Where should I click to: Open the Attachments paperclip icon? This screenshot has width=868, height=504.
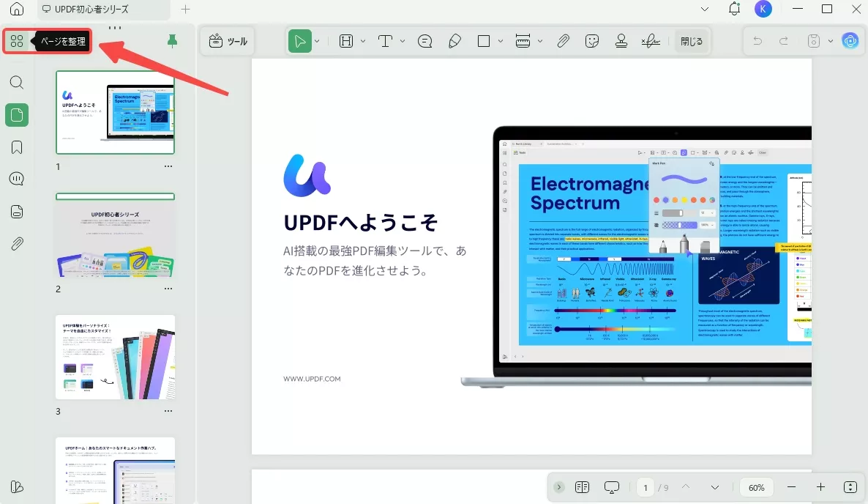[16, 243]
